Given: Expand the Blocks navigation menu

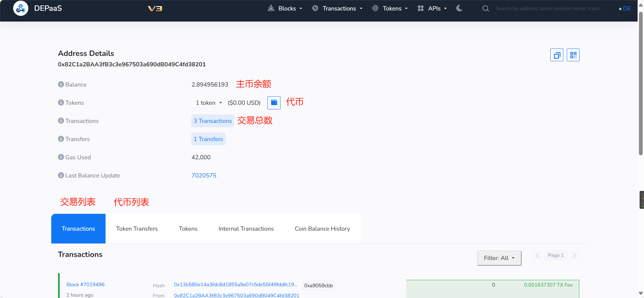Looking at the screenshot, I should [x=285, y=8].
